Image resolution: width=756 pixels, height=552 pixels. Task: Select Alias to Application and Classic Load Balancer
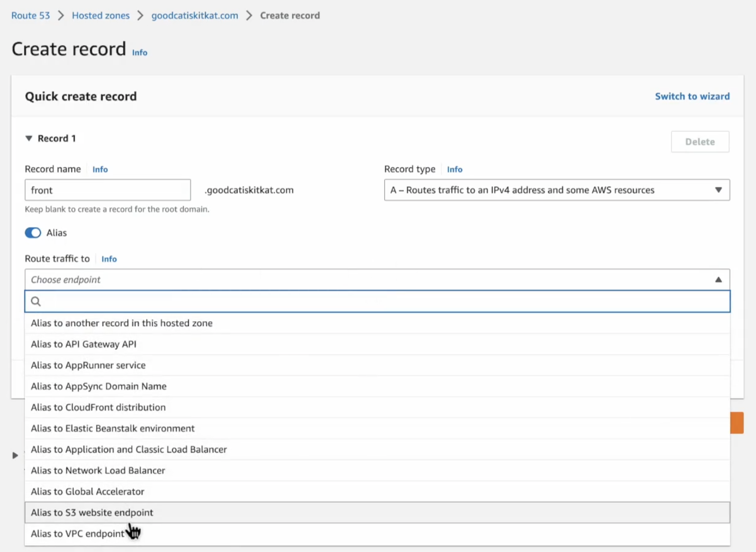pyautogui.click(x=377, y=449)
